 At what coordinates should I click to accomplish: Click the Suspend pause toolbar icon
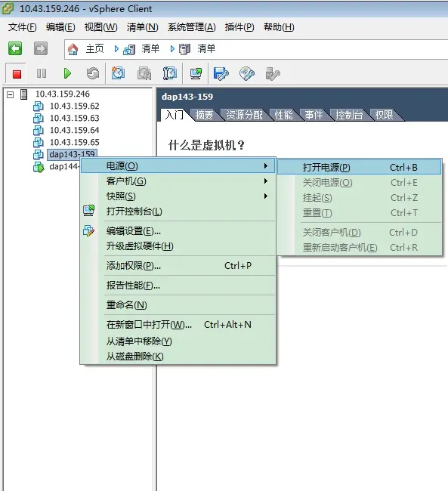click(42, 73)
